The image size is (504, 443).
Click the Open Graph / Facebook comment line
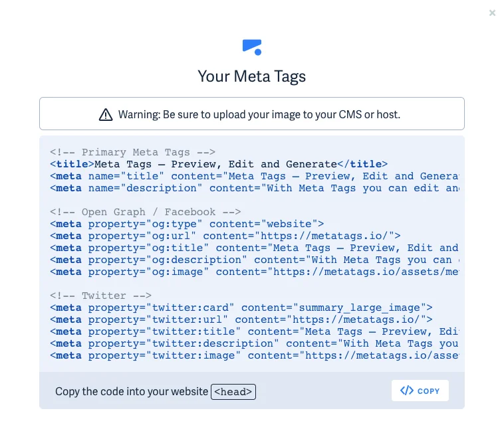tap(146, 212)
